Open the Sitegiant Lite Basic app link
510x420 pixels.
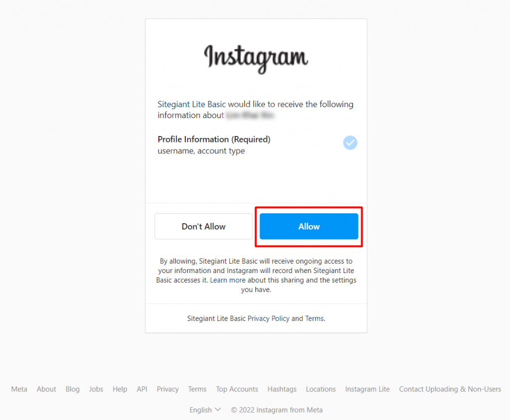(x=191, y=105)
